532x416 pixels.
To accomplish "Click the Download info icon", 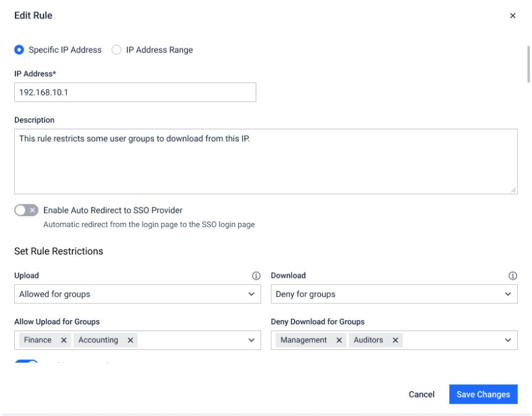I will tap(512, 275).
